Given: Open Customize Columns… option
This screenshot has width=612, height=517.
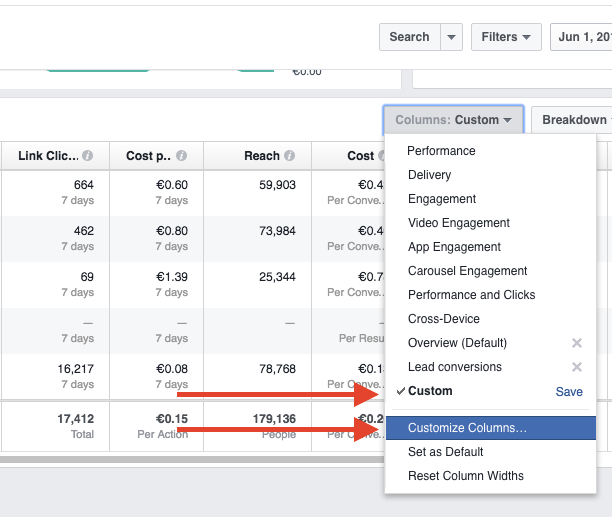Looking at the screenshot, I should 490,428.
